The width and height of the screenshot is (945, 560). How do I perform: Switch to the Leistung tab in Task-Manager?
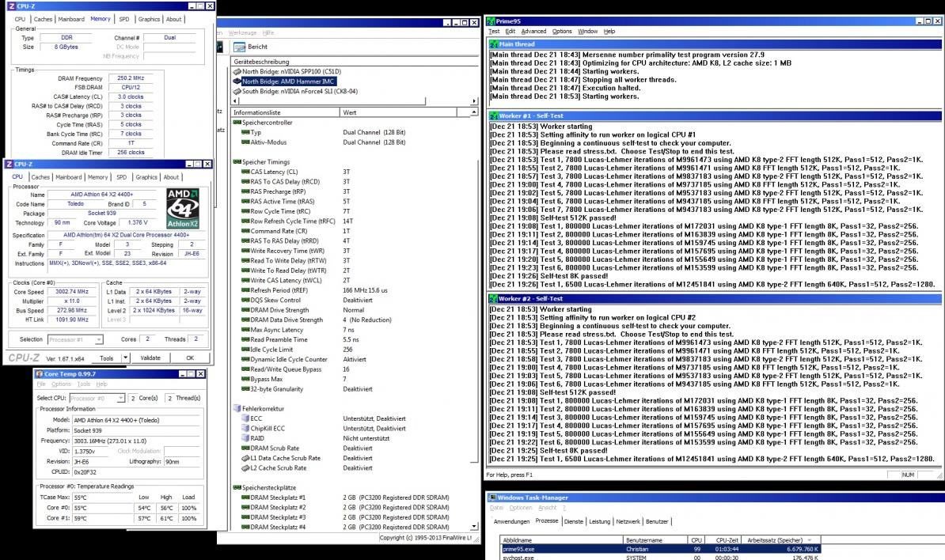599,521
